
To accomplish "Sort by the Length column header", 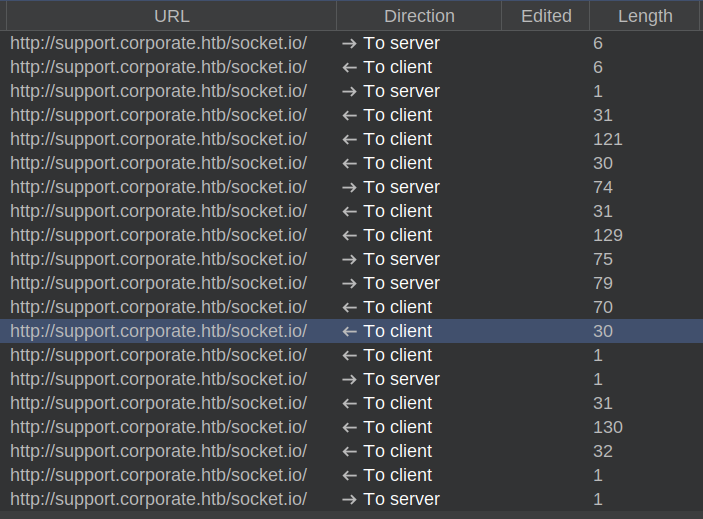I will [645, 16].
